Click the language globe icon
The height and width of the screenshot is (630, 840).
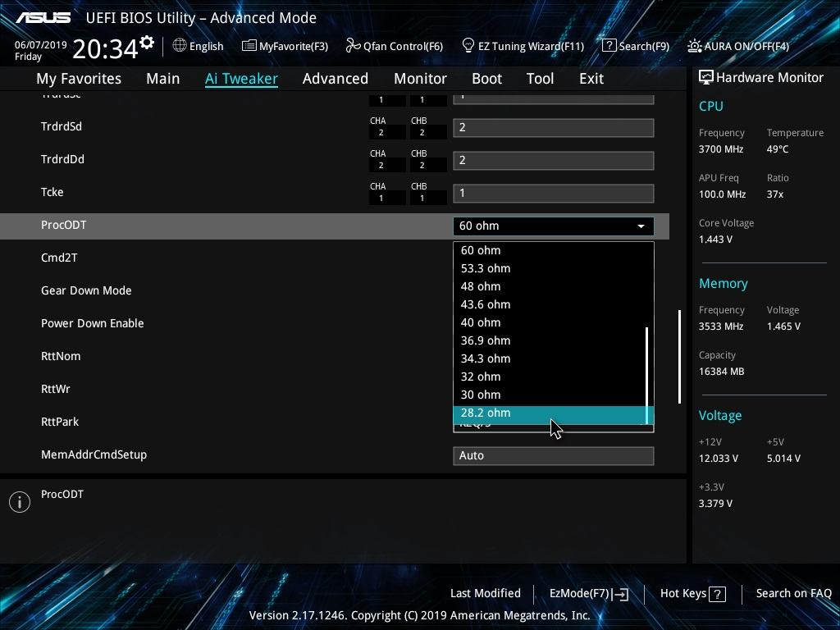pos(180,46)
